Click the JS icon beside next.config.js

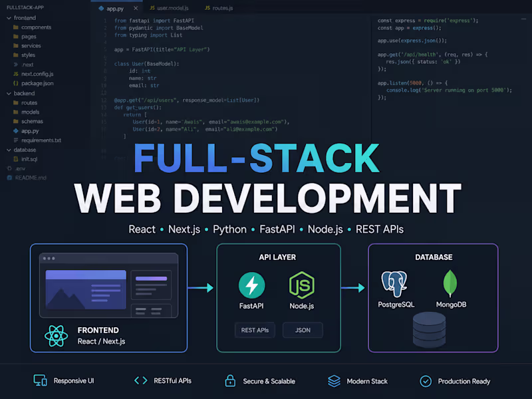(15, 74)
